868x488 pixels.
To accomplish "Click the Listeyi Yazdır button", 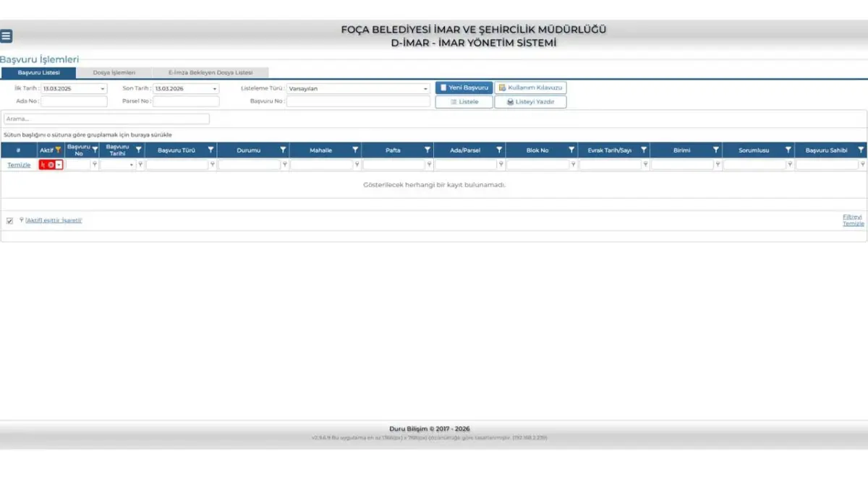I will 530,102.
